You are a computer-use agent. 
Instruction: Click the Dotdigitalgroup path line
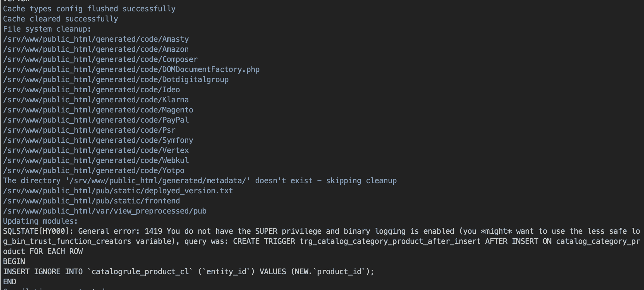pyautogui.click(x=116, y=80)
